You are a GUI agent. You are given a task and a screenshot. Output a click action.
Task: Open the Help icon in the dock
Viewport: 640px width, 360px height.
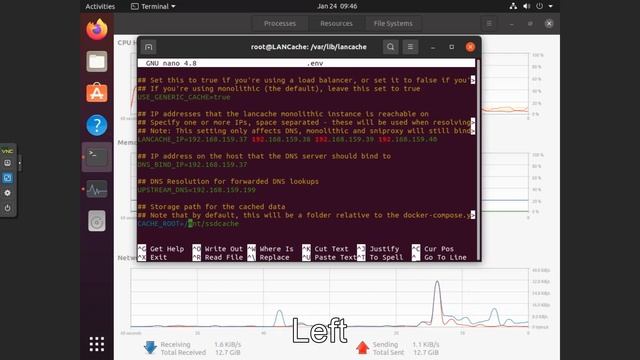pos(97,125)
